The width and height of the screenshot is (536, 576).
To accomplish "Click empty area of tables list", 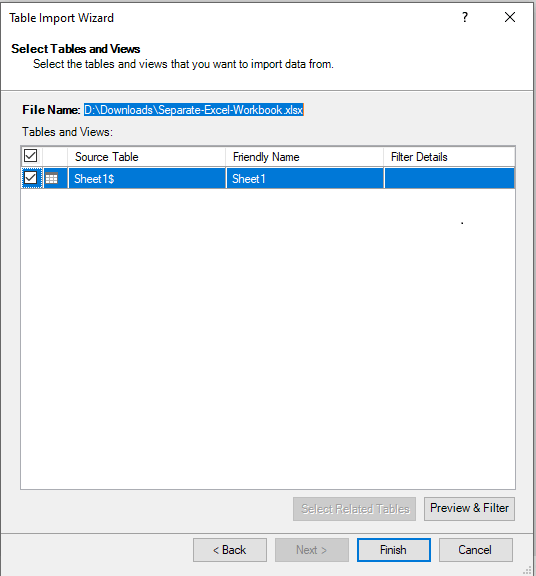I will pyautogui.click(x=268, y=338).
